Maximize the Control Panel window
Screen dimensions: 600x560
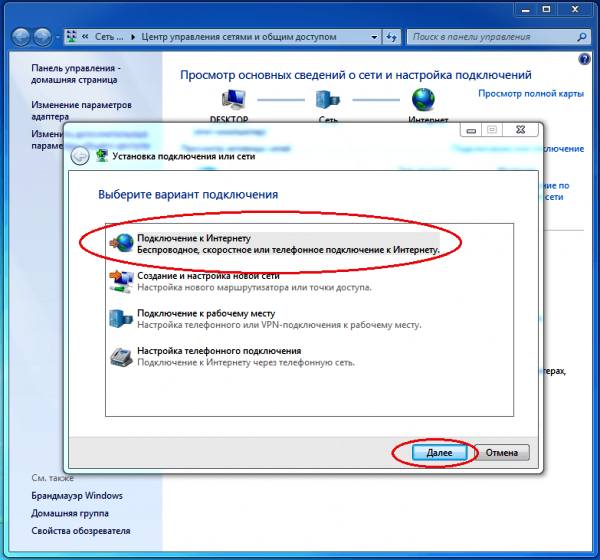(546, 9)
